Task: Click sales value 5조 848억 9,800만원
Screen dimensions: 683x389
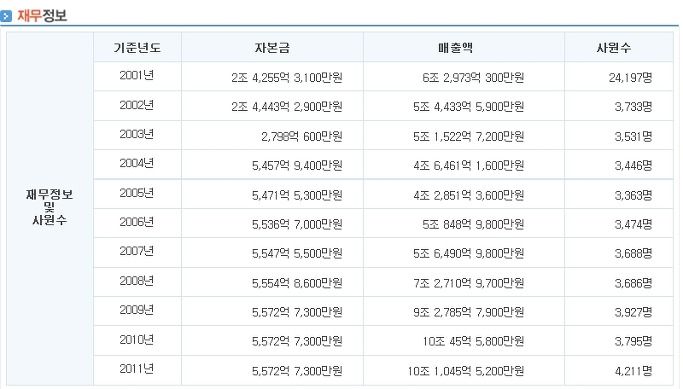Action: [x=473, y=224]
